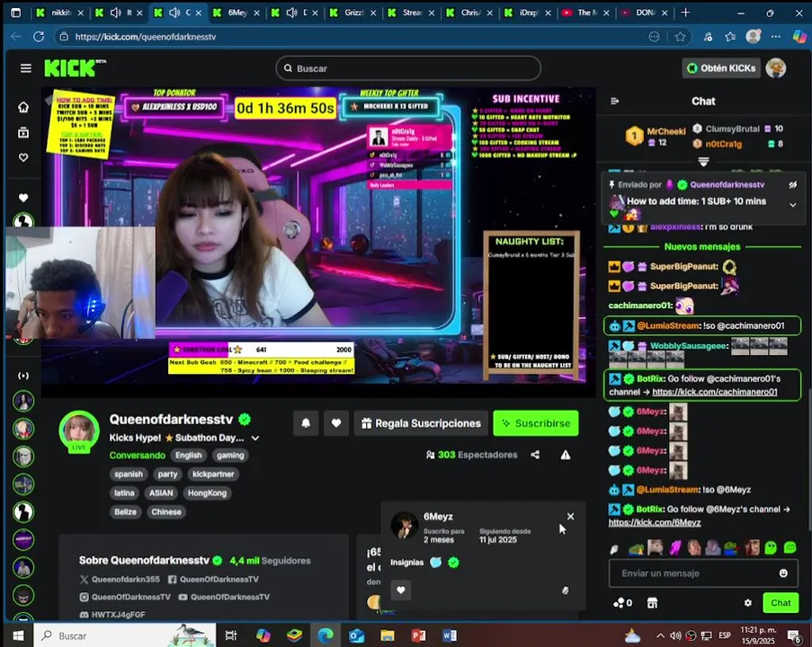Screen dimensions: 812x647
Task: Open browser settings ellipsis menu
Action: tap(775, 36)
